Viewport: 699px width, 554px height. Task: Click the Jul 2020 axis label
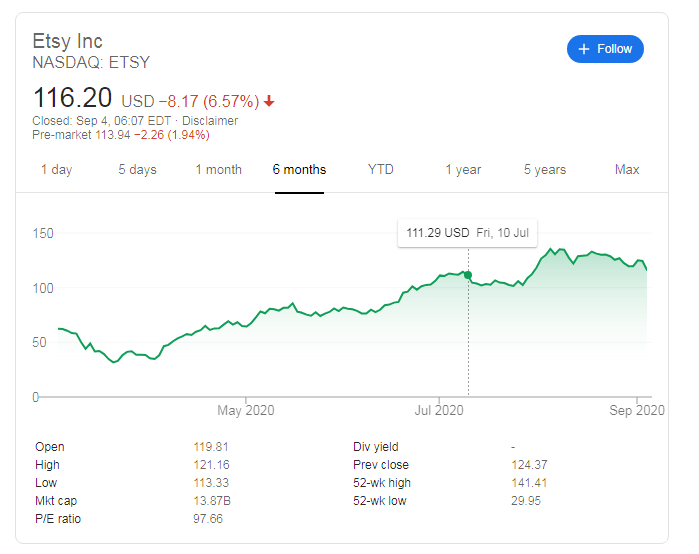point(439,410)
